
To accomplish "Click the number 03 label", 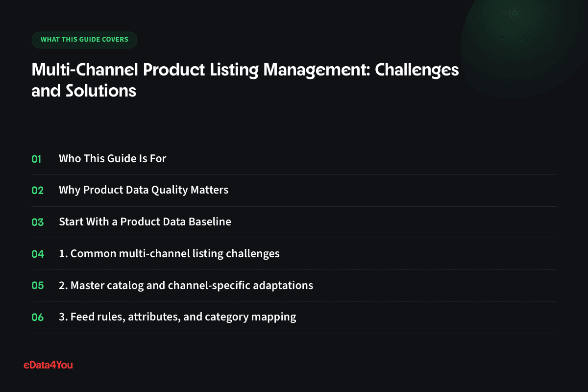I will [x=38, y=222].
